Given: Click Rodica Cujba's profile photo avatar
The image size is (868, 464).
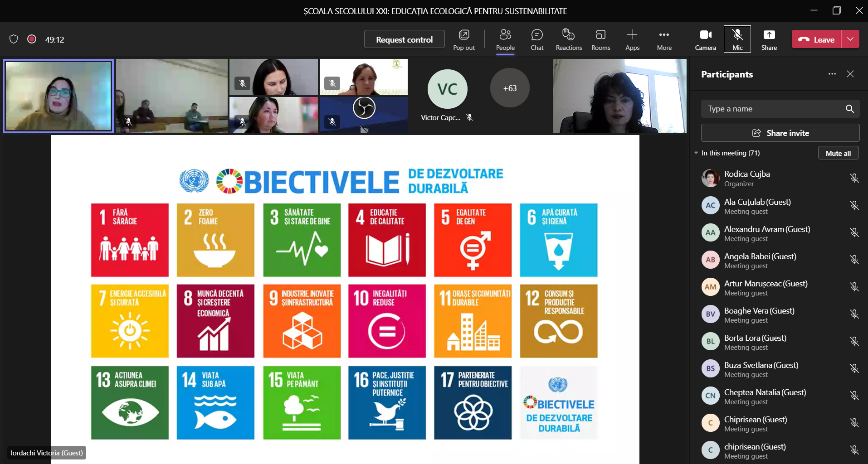Looking at the screenshot, I should click(710, 178).
